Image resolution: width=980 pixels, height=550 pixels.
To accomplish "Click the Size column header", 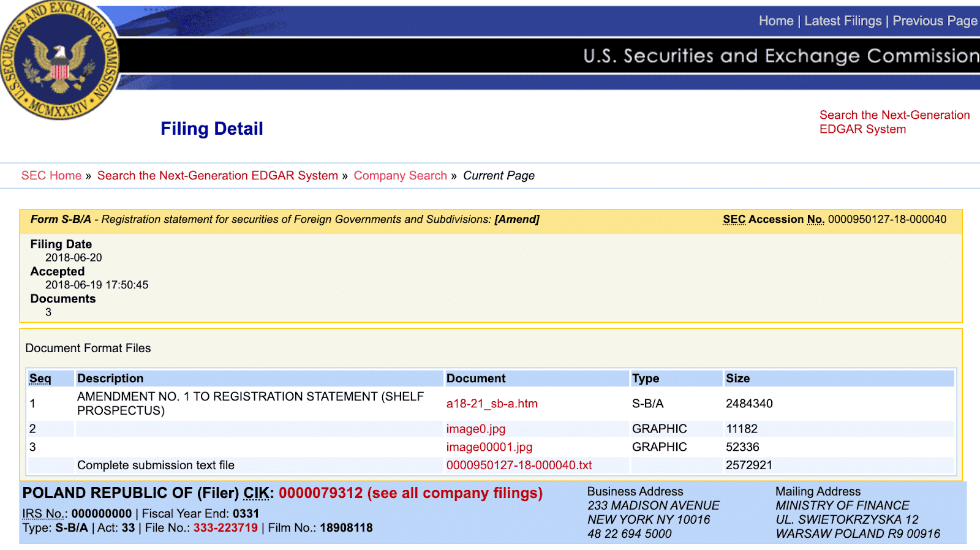I will click(737, 379).
